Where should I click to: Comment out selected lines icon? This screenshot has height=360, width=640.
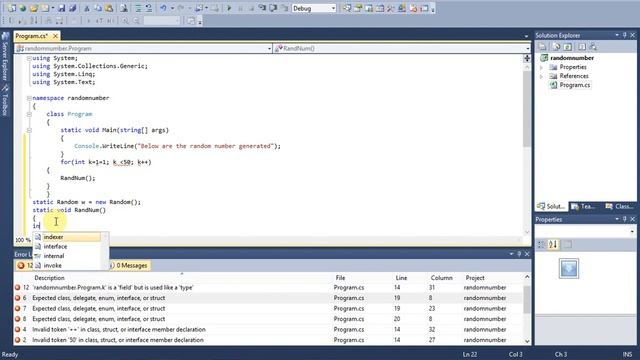pyautogui.click(x=138, y=8)
